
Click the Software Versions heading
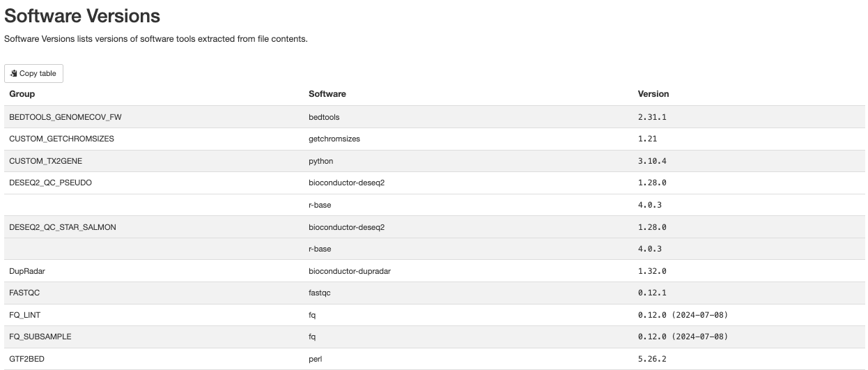coord(82,16)
